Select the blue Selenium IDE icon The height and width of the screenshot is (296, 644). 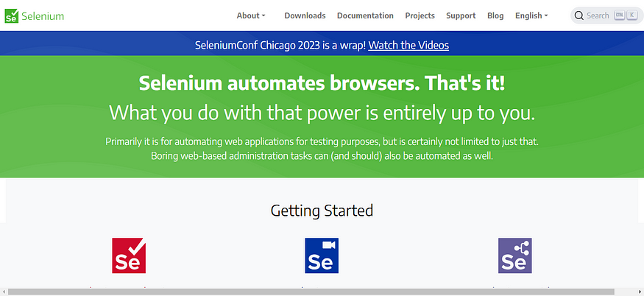[322, 256]
